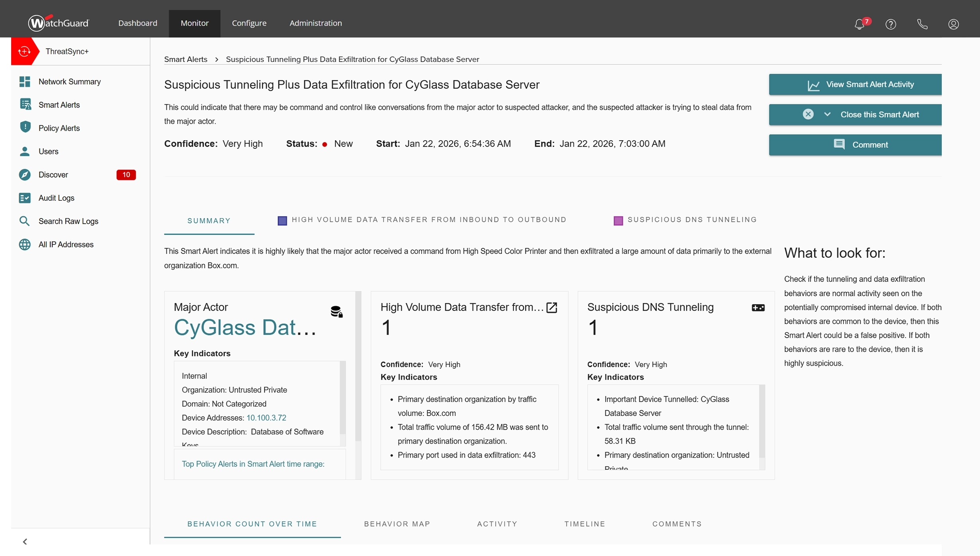980x556 pixels.
Task: Click the Network Summary sidebar icon
Action: [25, 82]
